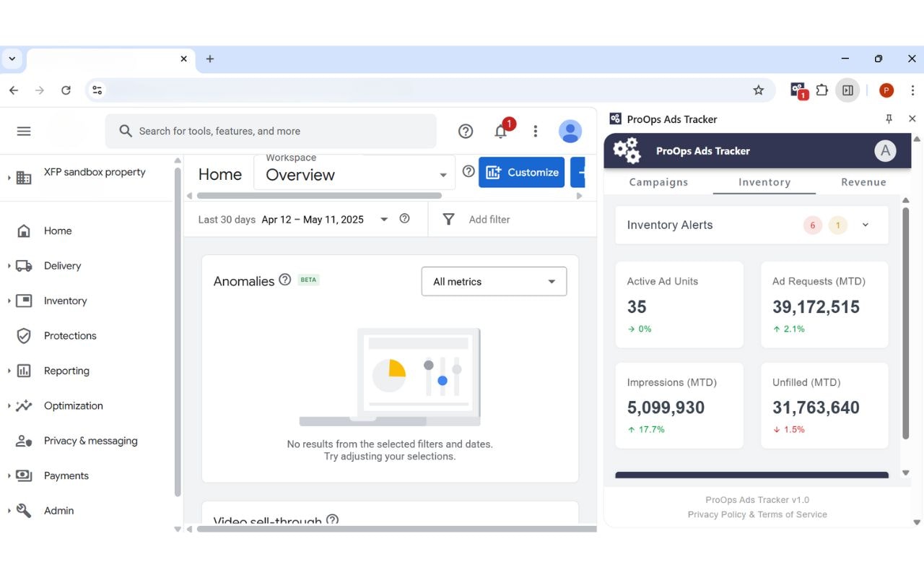Open the blue account avatar
The width and height of the screenshot is (924, 578).
click(570, 131)
